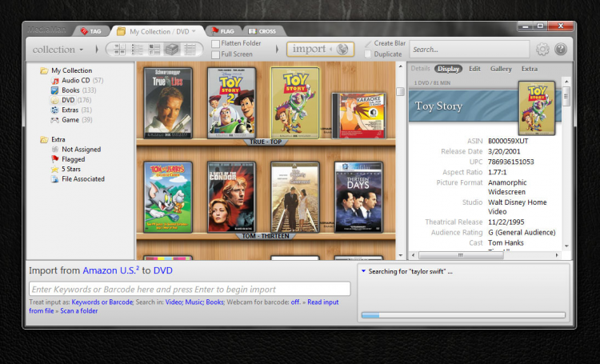Viewport: 600px width, 364px height.
Task: Click the My Collection folder icon in sidebar
Action: (44, 70)
